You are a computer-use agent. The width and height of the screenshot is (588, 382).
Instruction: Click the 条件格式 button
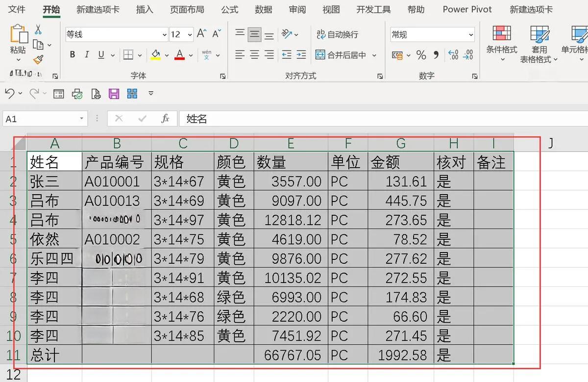click(x=502, y=44)
